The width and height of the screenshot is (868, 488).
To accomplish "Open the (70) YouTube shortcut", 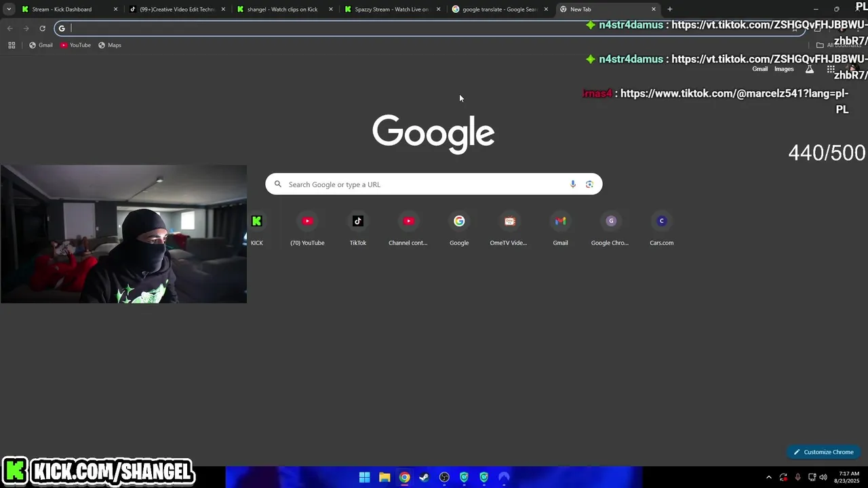I will coord(307,228).
